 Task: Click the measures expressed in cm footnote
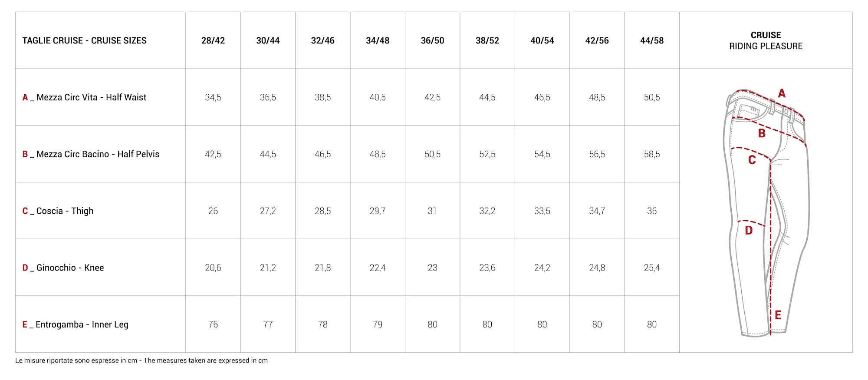pyautogui.click(x=141, y=360)
